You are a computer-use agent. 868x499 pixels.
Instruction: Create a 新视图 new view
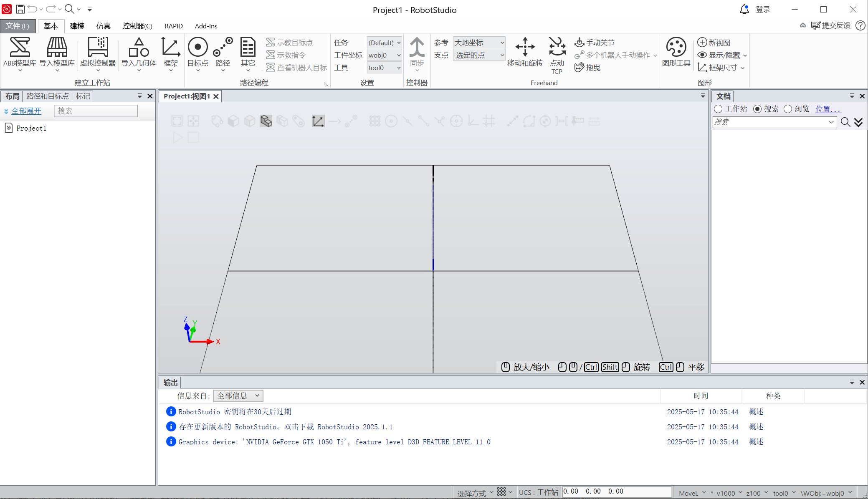[714, 43]
